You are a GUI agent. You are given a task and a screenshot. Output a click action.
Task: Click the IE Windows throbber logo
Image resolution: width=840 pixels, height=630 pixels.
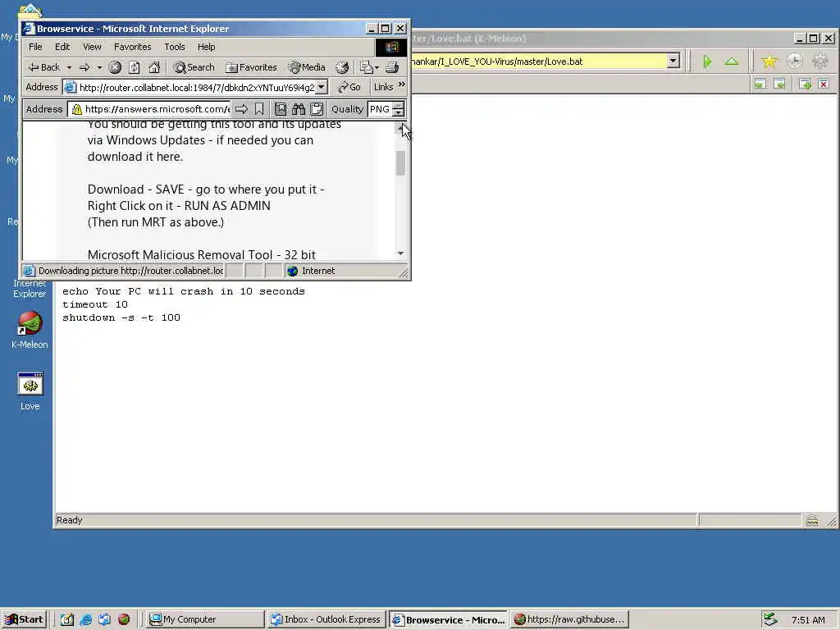(x=391, y=47)
